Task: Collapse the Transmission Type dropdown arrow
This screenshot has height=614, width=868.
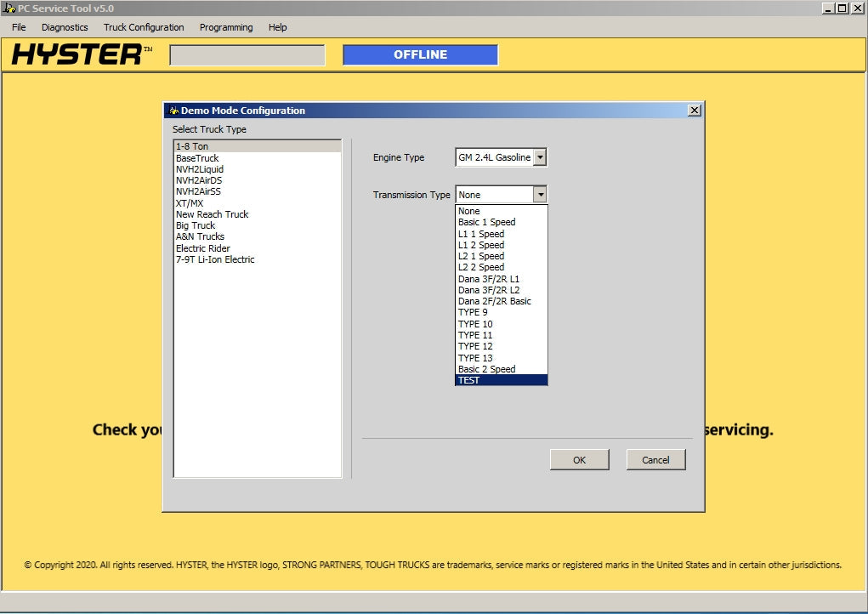Action: [x=540, y=195]
